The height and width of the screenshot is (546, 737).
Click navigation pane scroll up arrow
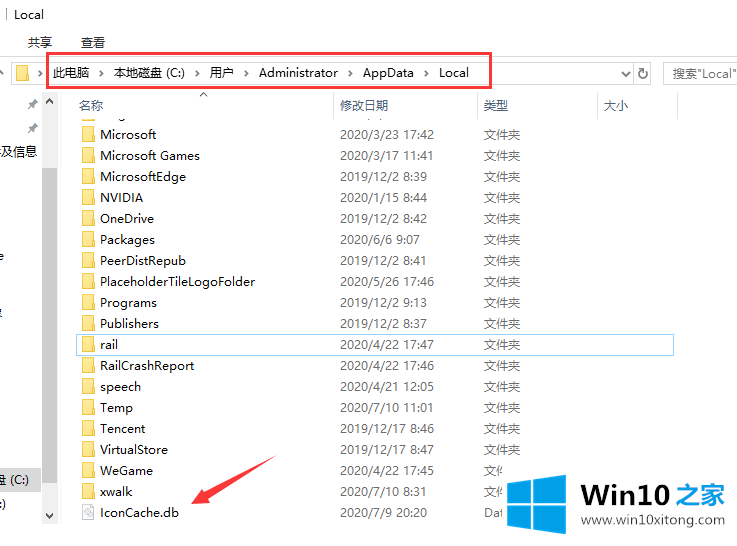[x=49, y=101]
